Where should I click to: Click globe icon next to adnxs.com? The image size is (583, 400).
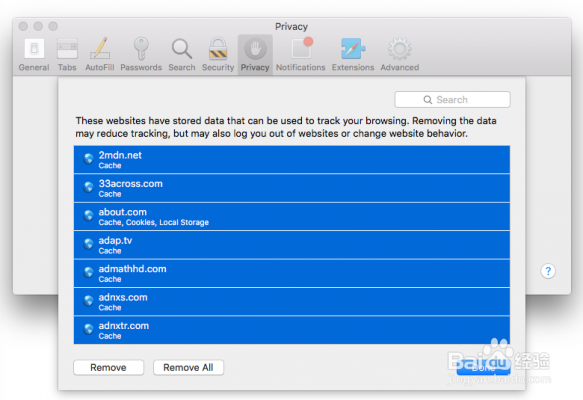88,301
